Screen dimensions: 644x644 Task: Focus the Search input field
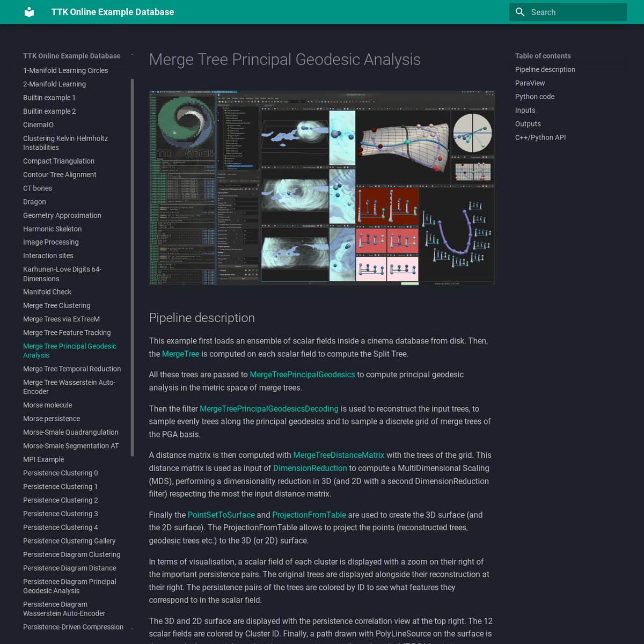point(568,12)
